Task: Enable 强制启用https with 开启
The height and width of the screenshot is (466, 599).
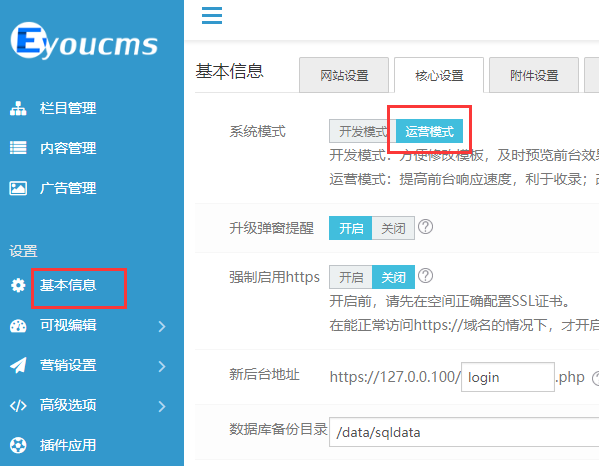Action: (351, 277)
